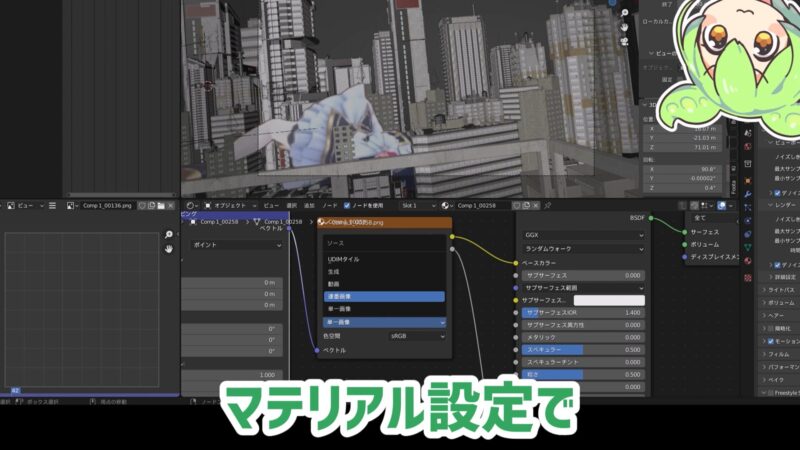The image size is (800, 450).
Task: Click the pan hand icon in image editor
Action: (x=169, y=251)
